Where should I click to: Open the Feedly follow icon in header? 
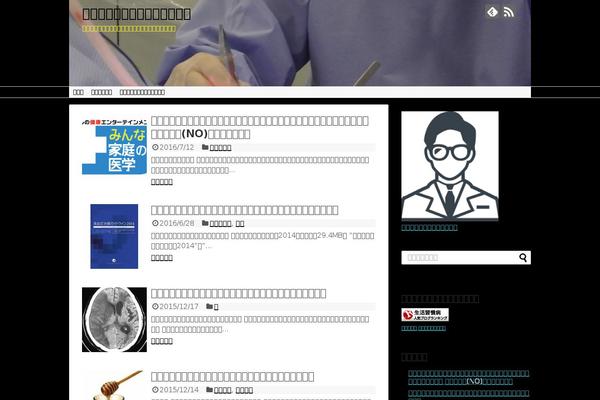coord(492,12)
